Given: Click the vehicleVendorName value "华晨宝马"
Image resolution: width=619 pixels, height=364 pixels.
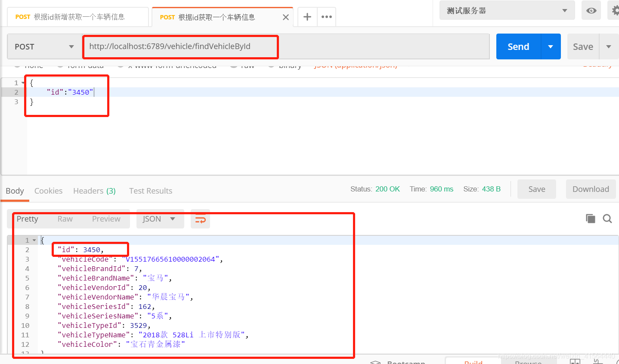Looking at the screenshot, I should [x=168, y=297].
